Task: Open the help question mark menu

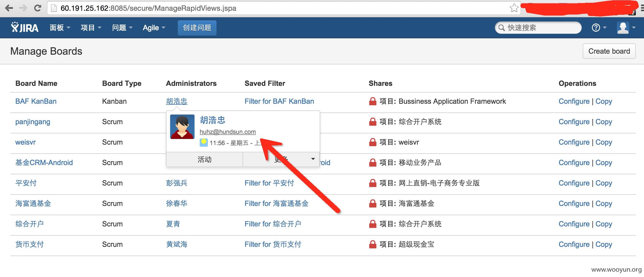Action: (x=599, y=28)
